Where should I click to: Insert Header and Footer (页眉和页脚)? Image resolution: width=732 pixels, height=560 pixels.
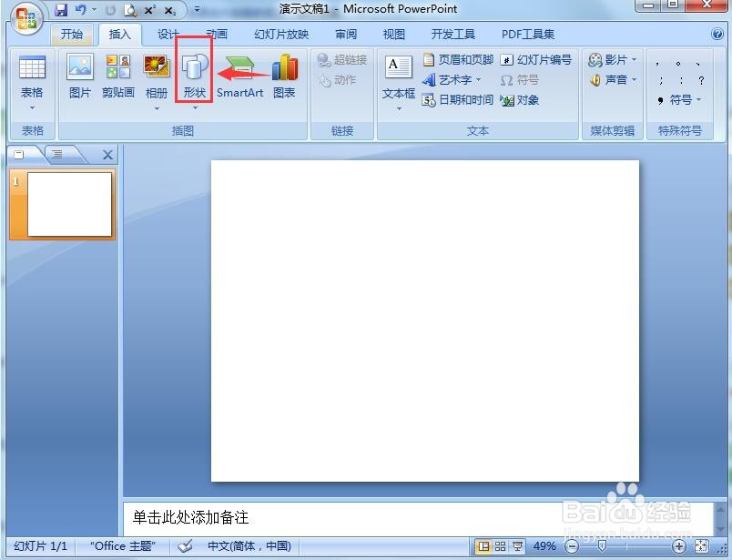(458, 60)
